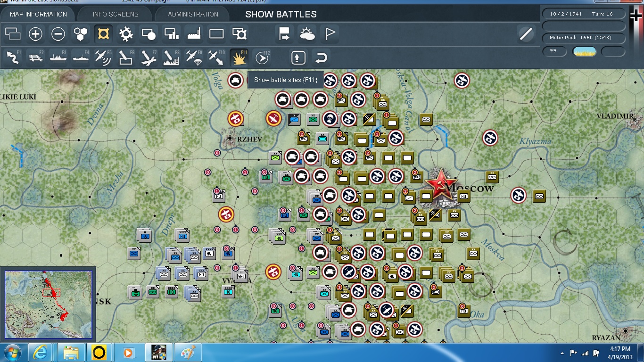
Task: Select the F7 bomb airfield icon
Action: 149,57
